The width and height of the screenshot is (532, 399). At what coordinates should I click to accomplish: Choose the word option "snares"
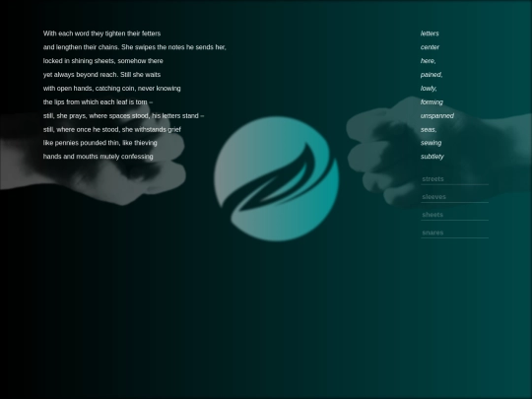(454, 233)
